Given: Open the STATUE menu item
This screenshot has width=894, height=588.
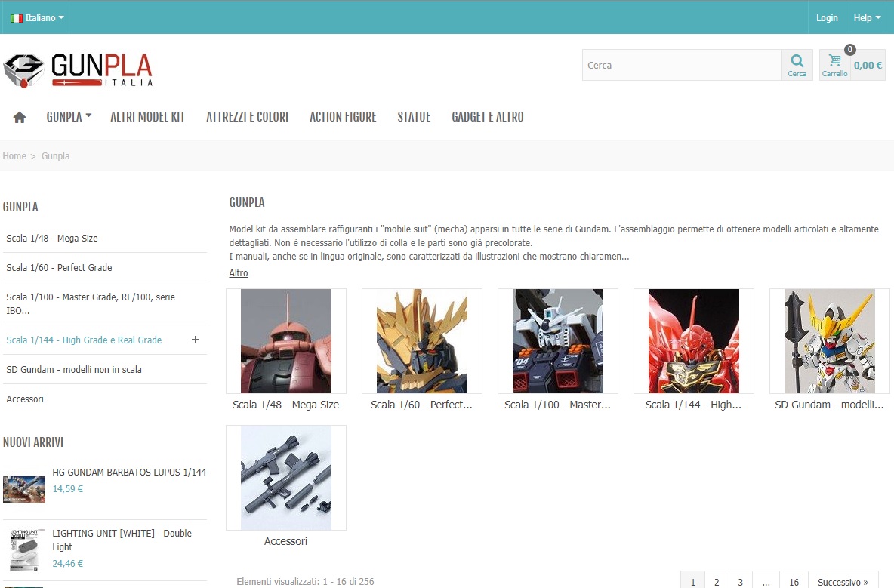Looking at the screenshot, I should click(x=414, y=116).
